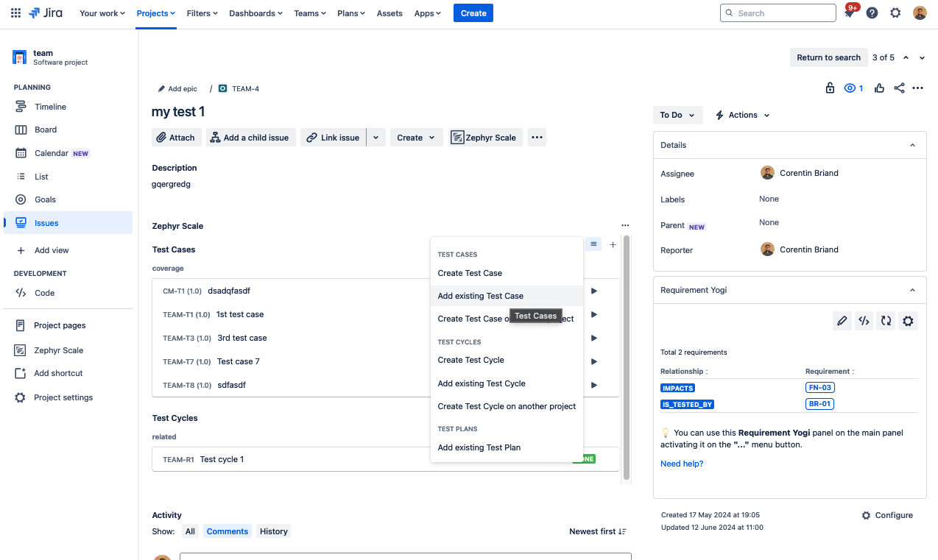The image size is (938, 560).
Task: Toggle Zephyr test cases list view
Action: click(x=593, y=244)
